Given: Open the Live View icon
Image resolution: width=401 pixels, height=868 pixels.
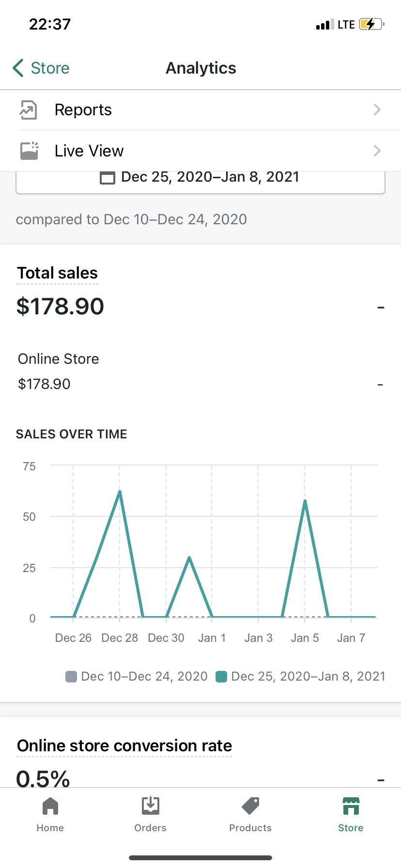Looking at the screenshot, I should point(29,151).
